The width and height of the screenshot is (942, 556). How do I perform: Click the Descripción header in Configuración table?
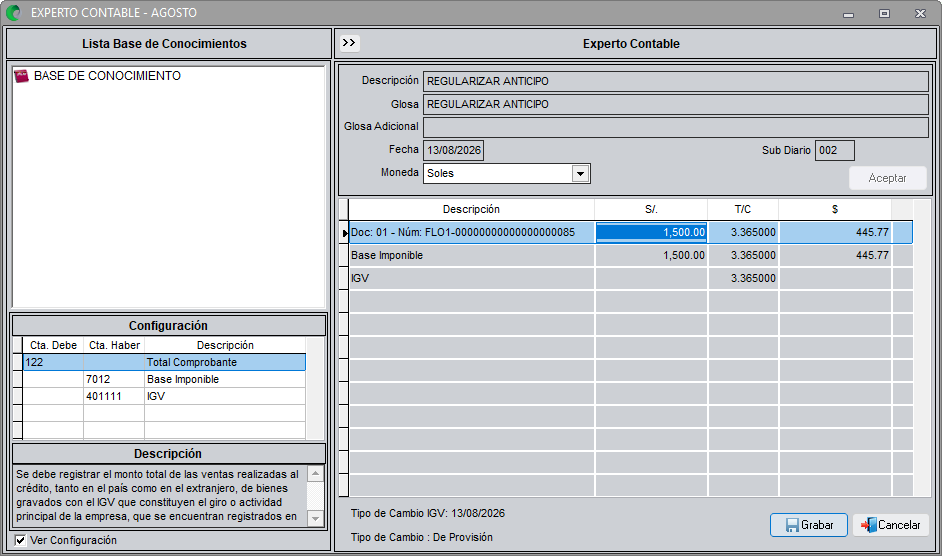[225, 345]
